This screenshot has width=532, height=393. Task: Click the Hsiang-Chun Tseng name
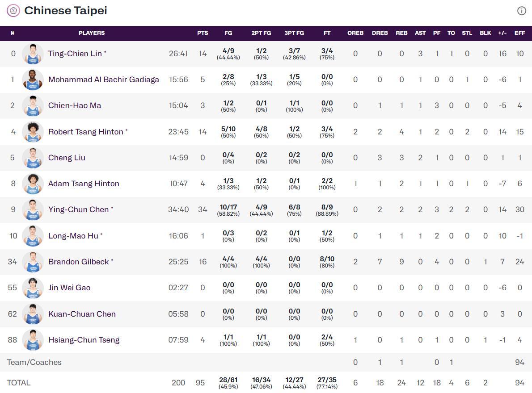point(84,340)
